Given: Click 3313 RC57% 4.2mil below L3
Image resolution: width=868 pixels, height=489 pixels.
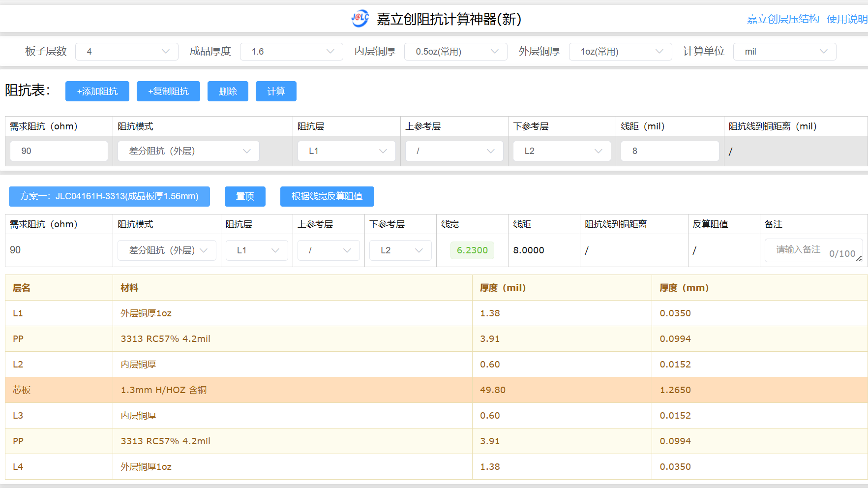Looking at the screenshot, I should (x=165, y=441).
